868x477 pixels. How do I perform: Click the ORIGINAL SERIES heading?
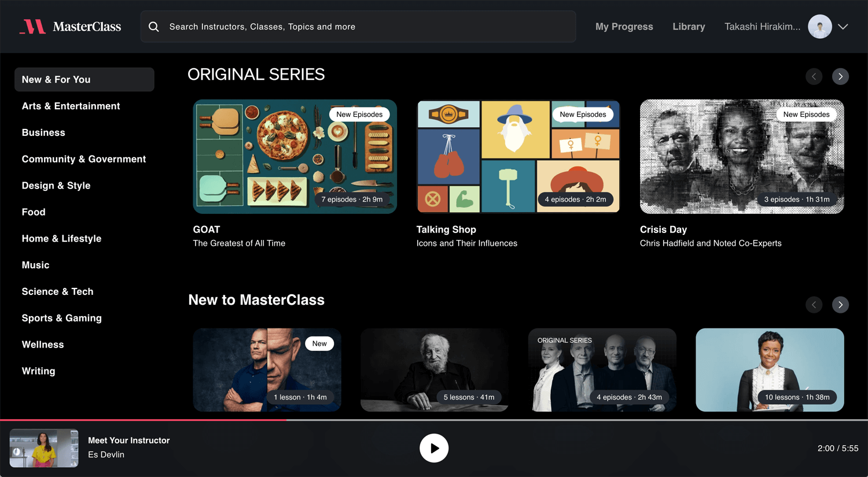tap(256, 75)
